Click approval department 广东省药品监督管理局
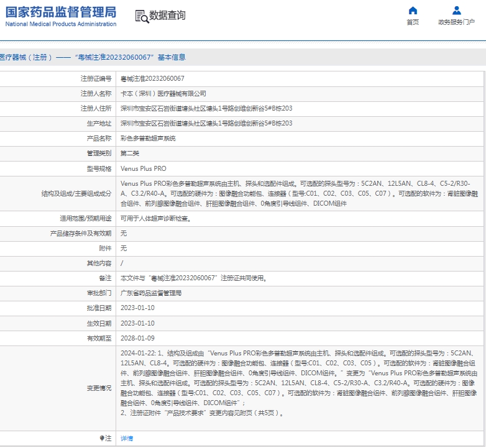 point(151,293)
